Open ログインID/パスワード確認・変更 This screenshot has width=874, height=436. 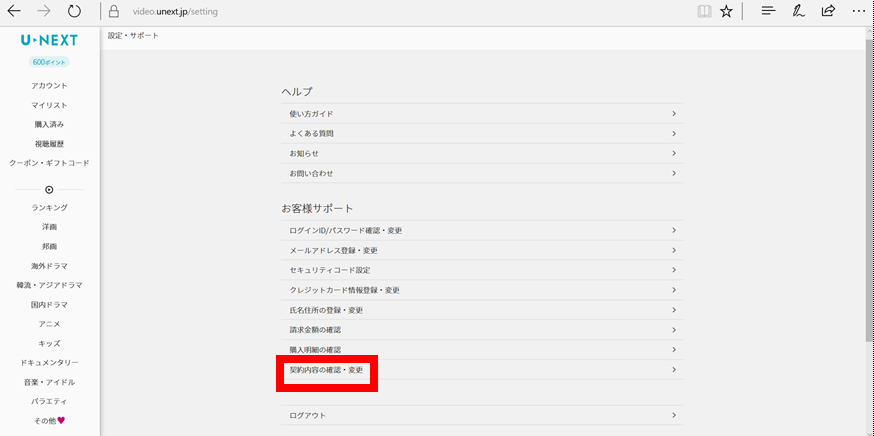(482, 230)
